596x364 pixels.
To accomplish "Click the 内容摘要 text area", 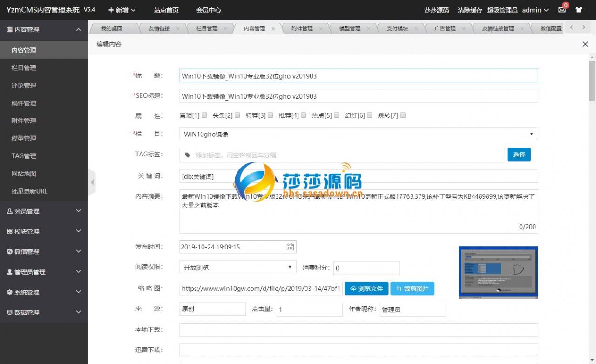I will click(x=359, y=211).
